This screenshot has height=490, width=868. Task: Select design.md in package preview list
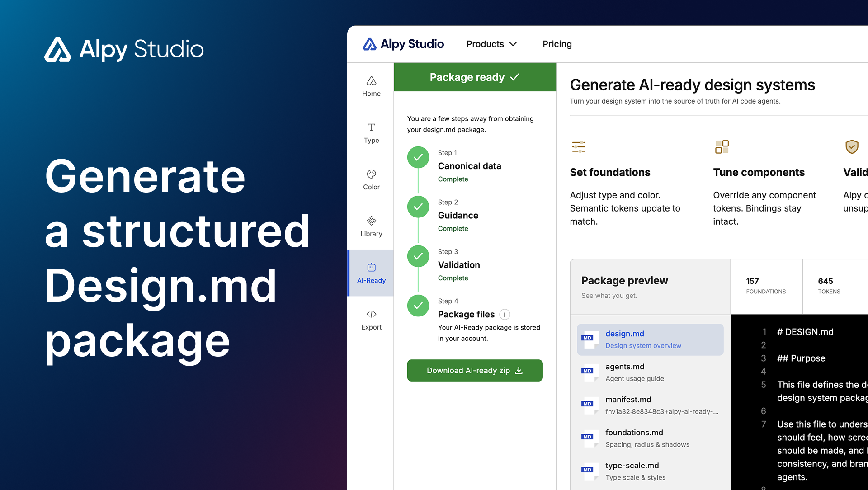[x=650, y=339]
